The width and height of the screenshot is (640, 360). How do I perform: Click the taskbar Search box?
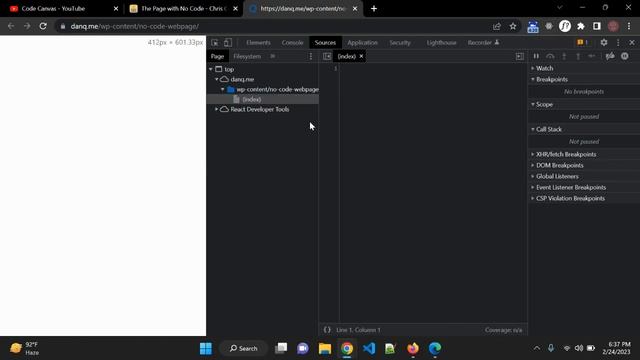(x=243, y=348)
